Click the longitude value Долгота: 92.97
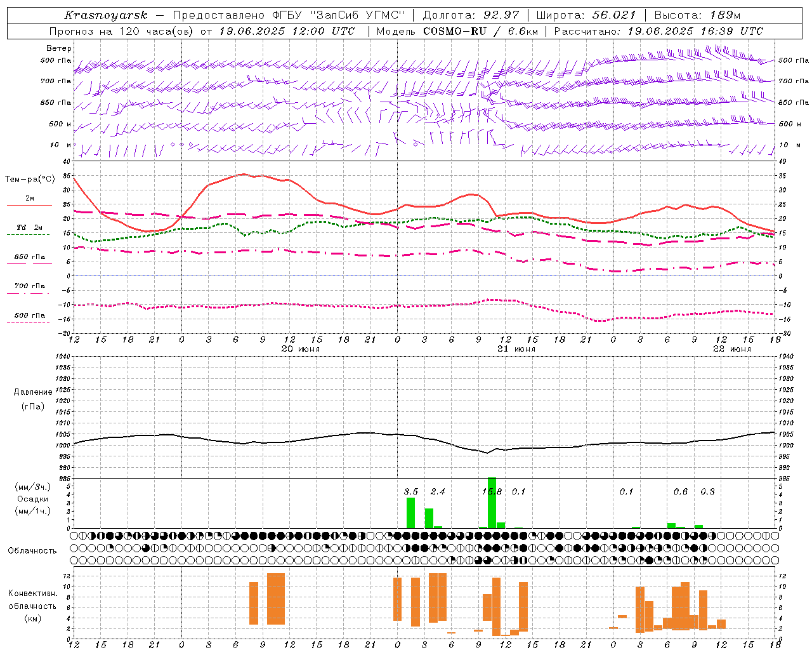Image resolution: width=812 pixels, height=650 pixels. pos(470,15)
